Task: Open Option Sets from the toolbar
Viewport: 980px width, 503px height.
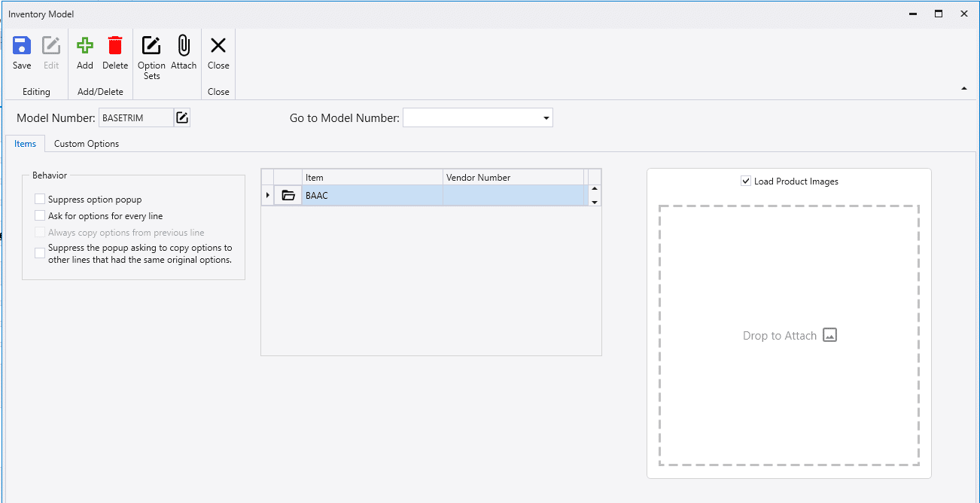Action: [x=151, y=53]
